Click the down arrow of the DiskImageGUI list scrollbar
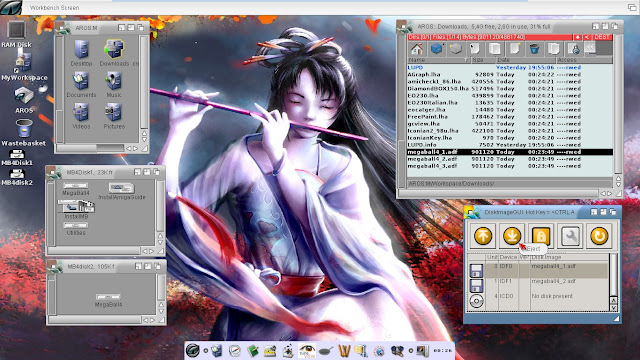 click(x=613, y=308)
